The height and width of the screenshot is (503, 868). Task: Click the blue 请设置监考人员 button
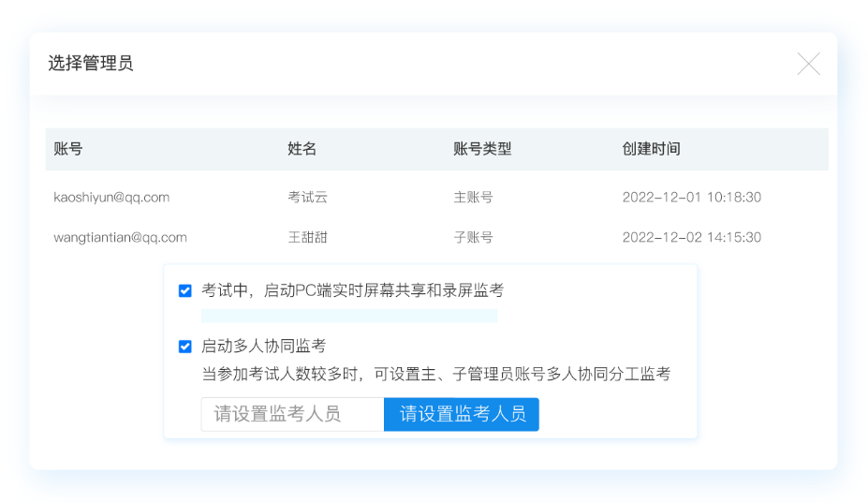click(462, 414)
